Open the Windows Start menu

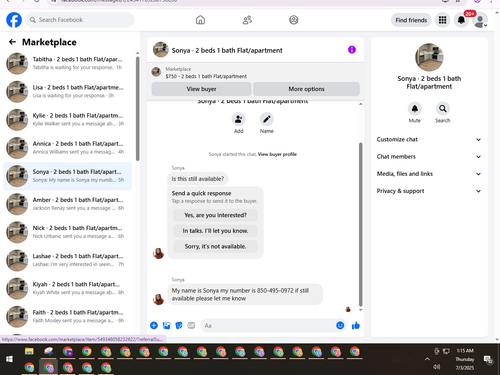point(9,359)
